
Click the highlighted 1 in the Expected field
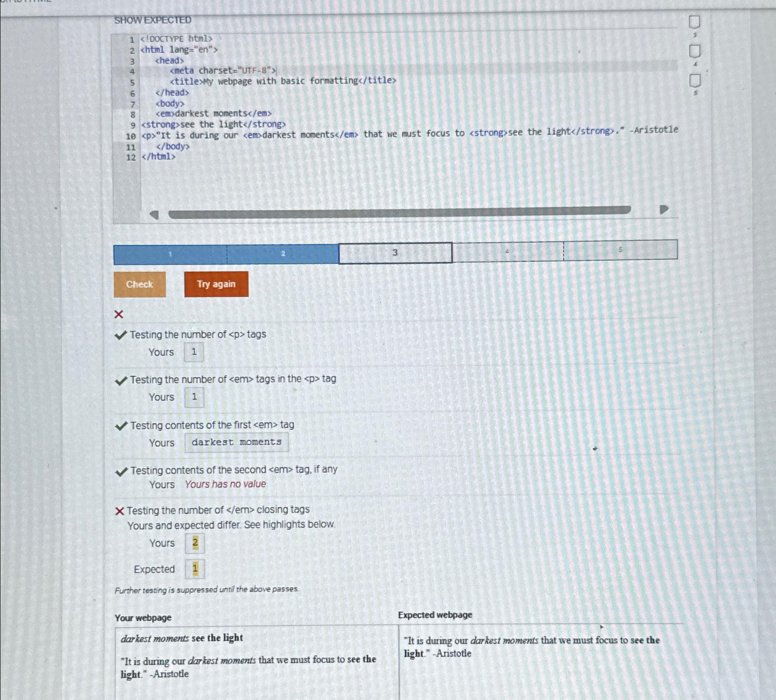coord(195,569)
